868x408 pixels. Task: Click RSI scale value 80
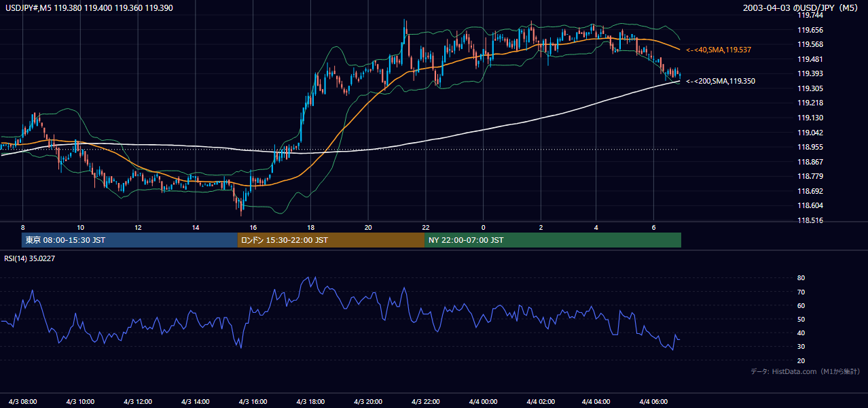pos(801,278)
